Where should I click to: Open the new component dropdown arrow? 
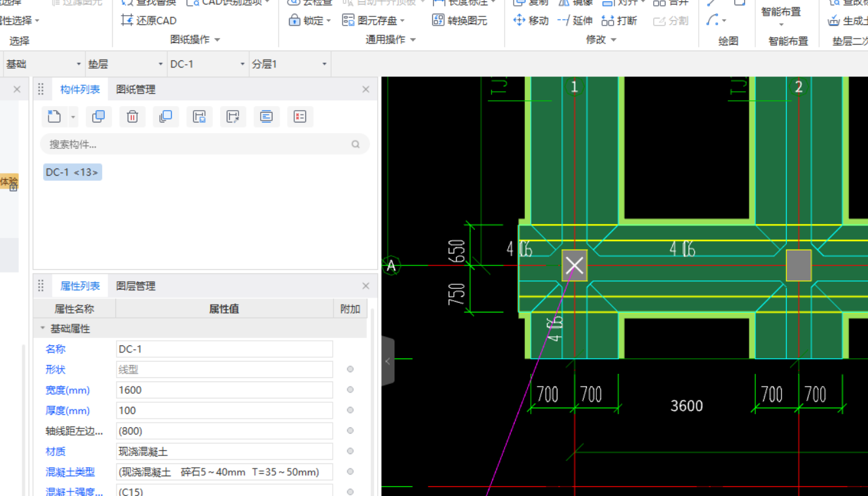coord(73,117)
